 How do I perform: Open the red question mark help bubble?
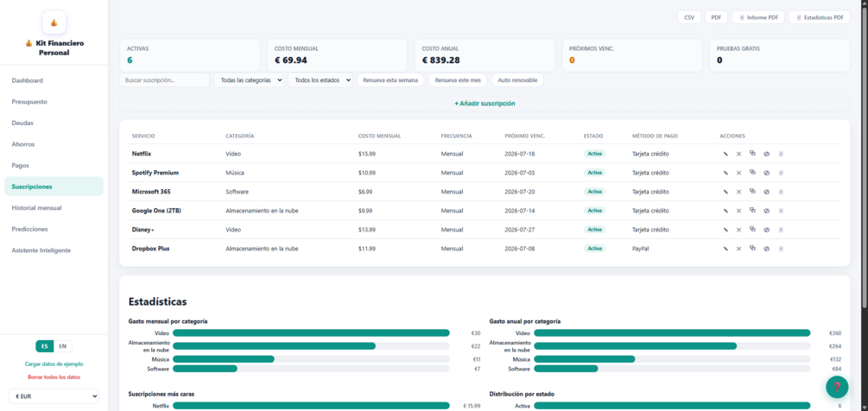coord(837,387)
